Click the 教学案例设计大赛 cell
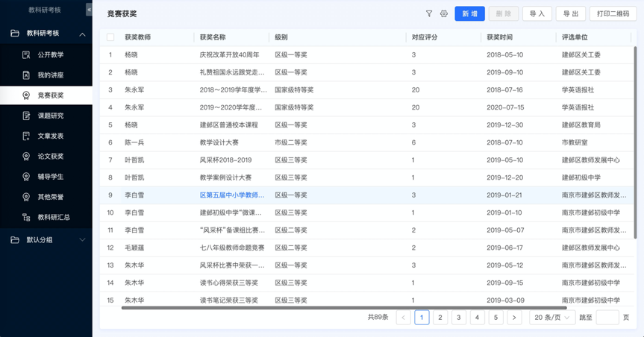 coord(225,177)
